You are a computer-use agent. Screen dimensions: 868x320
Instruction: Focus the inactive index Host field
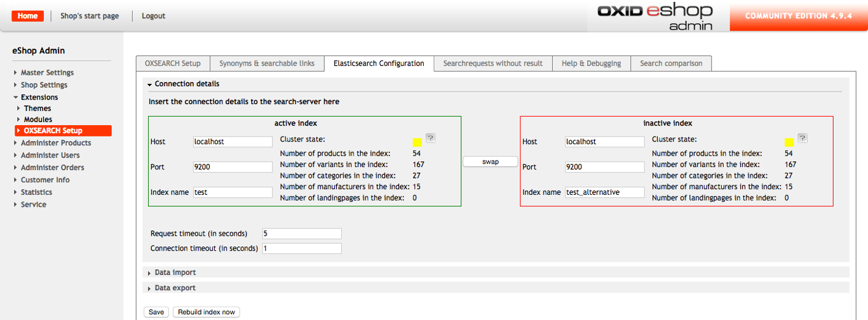(604, 142)
